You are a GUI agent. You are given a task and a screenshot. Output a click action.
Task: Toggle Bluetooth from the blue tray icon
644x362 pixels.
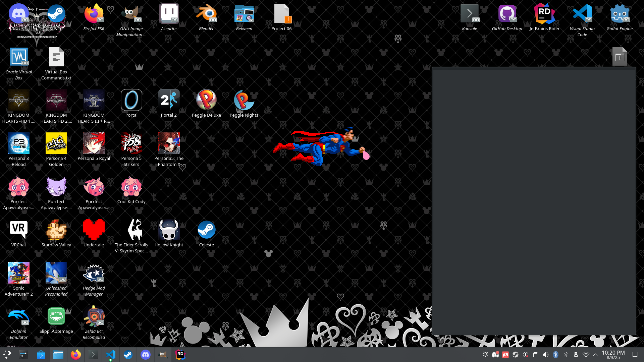pyautogui.click(x=556, y=355)
